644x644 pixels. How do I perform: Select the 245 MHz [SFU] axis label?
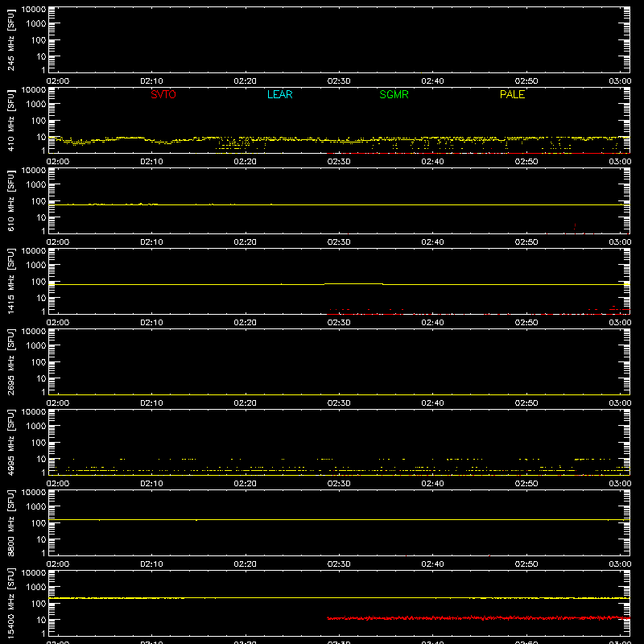click(10, 39)
